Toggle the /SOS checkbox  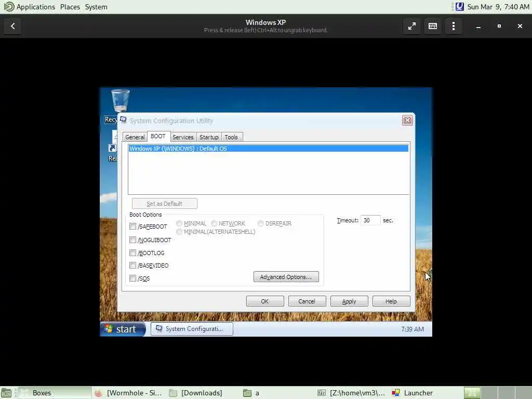(x=132, y=278)
